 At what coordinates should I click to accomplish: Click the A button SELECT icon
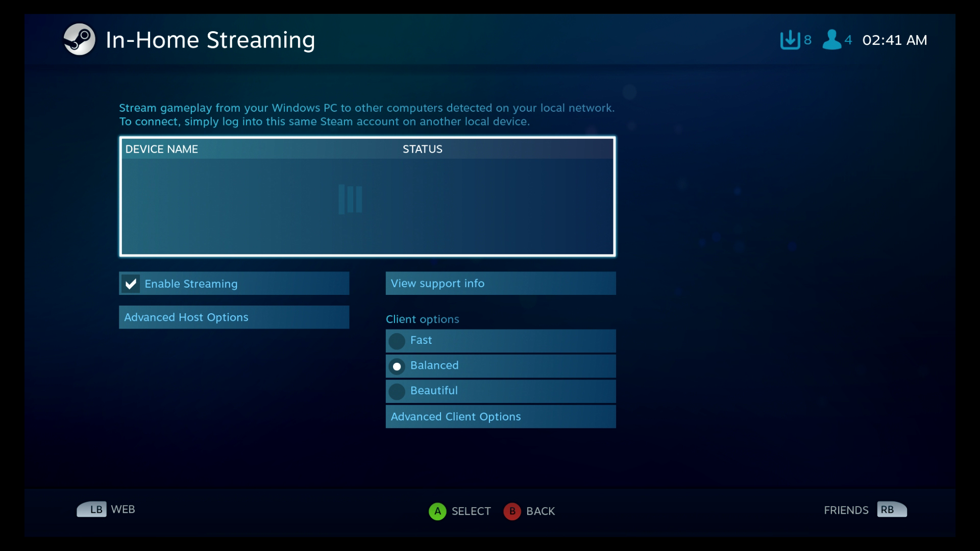[438, 511]
